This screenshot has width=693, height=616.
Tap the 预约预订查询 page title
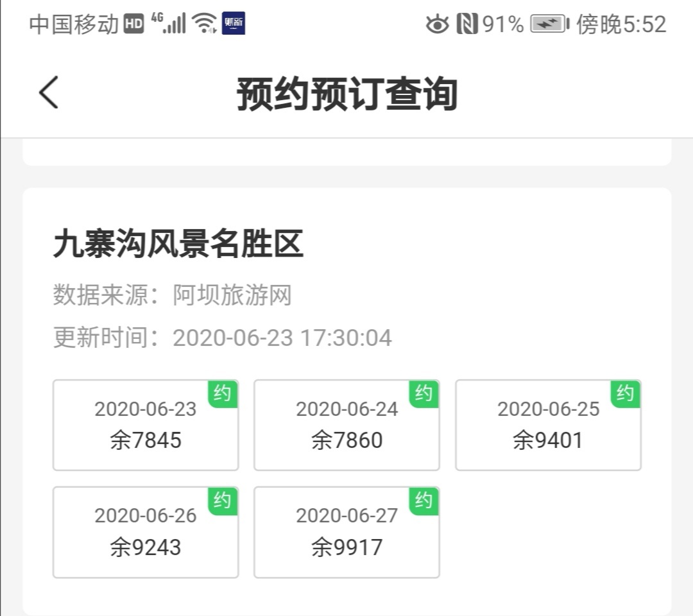pyautogui.click(x=346, y=94)
